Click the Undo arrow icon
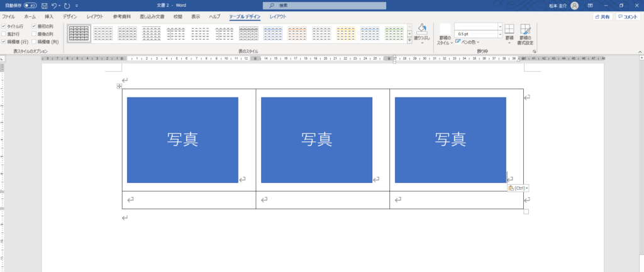644x272 pixels. point(56,5)
